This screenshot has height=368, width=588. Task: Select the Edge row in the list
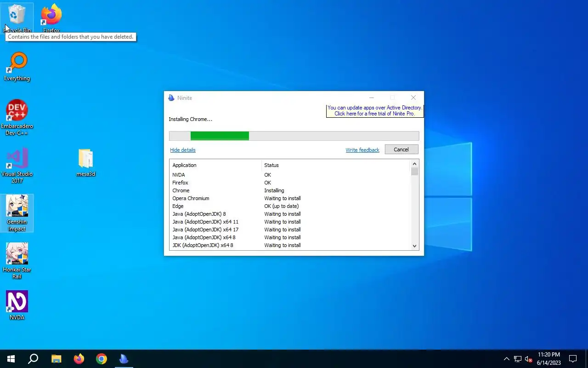pos(289,206)
